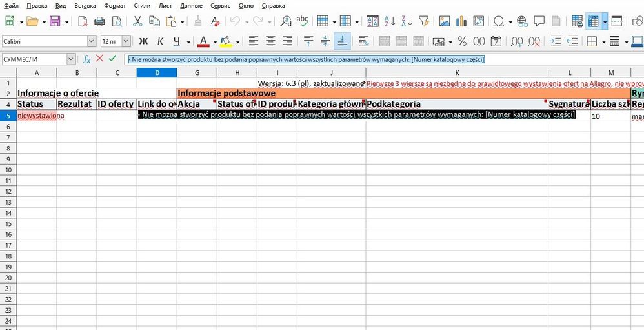Viewport: 644px width, 330px height.
Task: Cancel the formula edit with the red X
Action: [x=99, y=59]
